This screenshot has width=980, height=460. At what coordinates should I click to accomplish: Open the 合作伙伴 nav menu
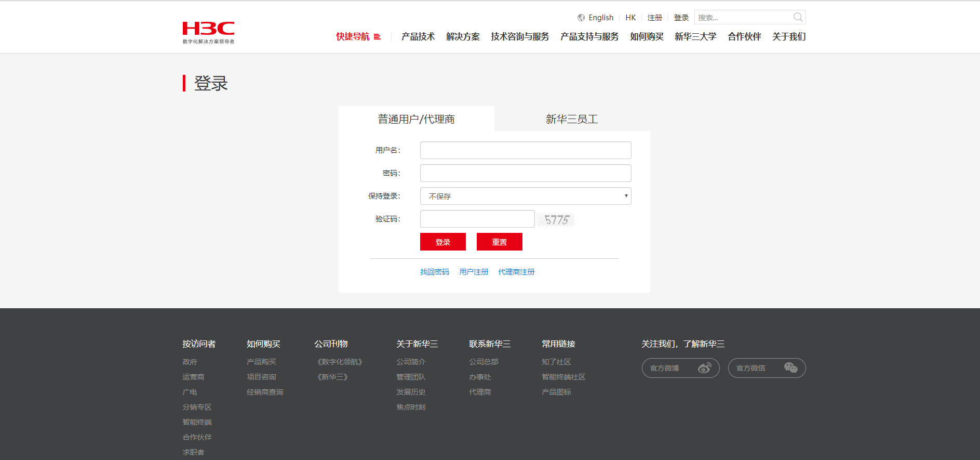click(x=744, y=36)
